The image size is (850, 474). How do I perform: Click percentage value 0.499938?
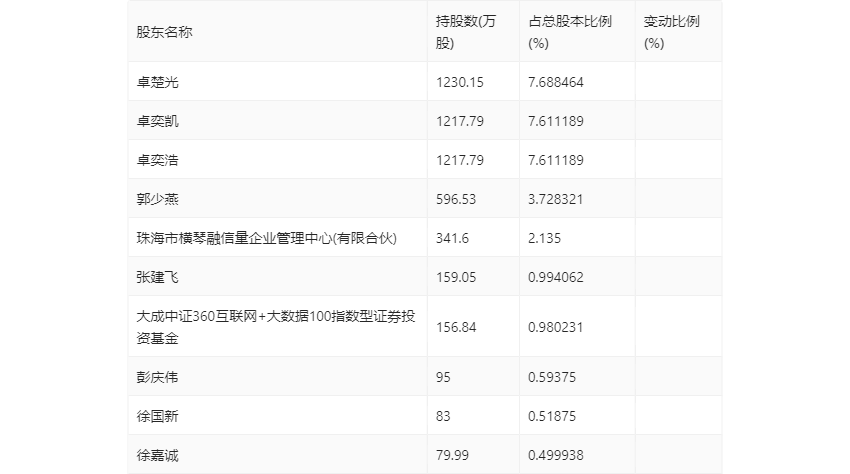point(556,455)
